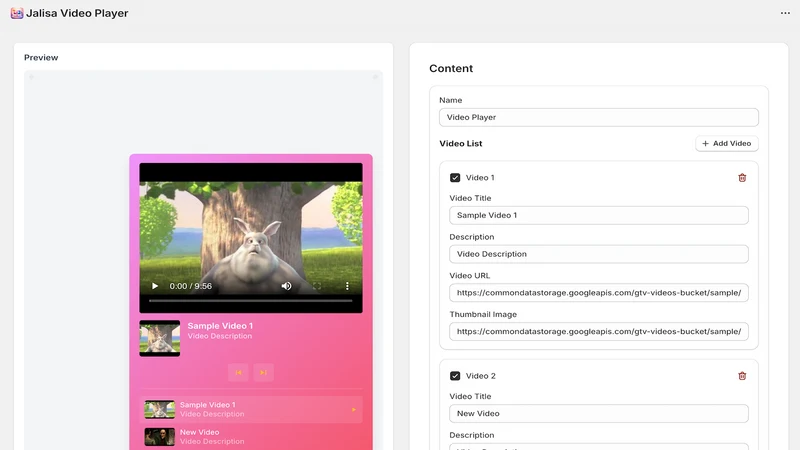Delete Video 2 with trash icon
Screen dimensions: 800x450
click(742, 376)
